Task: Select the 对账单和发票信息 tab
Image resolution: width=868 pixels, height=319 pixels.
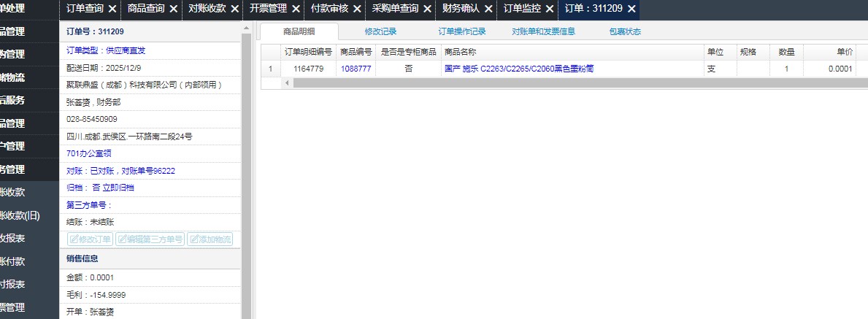Action: click(543, 32)
